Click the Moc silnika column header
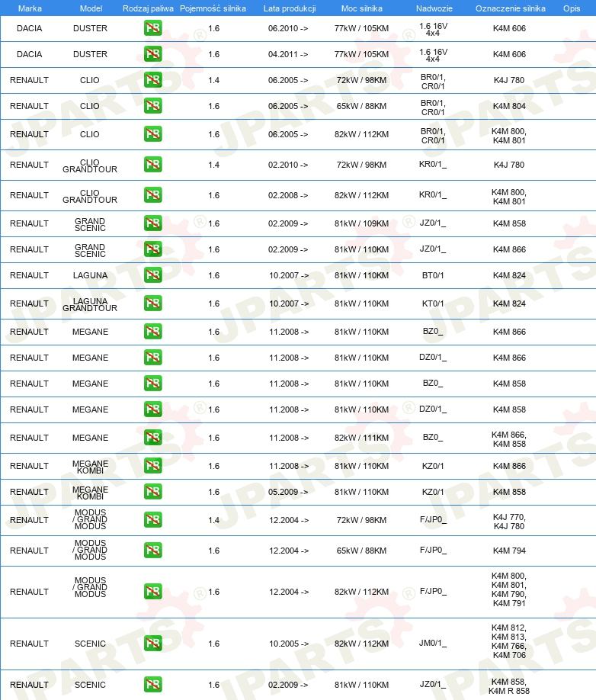Viewport: 596px width, 700px height. (362, 8)
